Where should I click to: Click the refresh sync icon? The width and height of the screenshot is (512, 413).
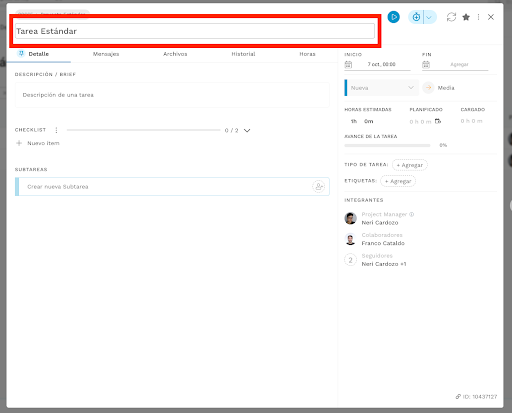451,17
